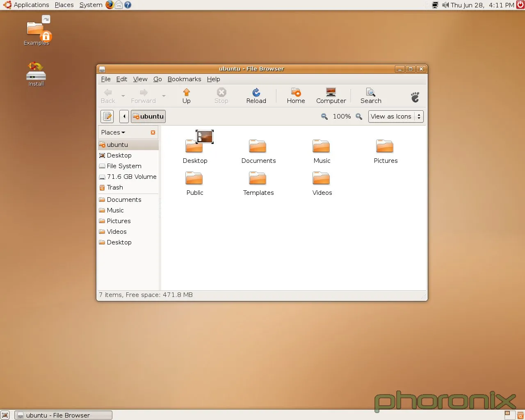
Task: Open Videos bookmark in sidebar
Action: point(128,232)
